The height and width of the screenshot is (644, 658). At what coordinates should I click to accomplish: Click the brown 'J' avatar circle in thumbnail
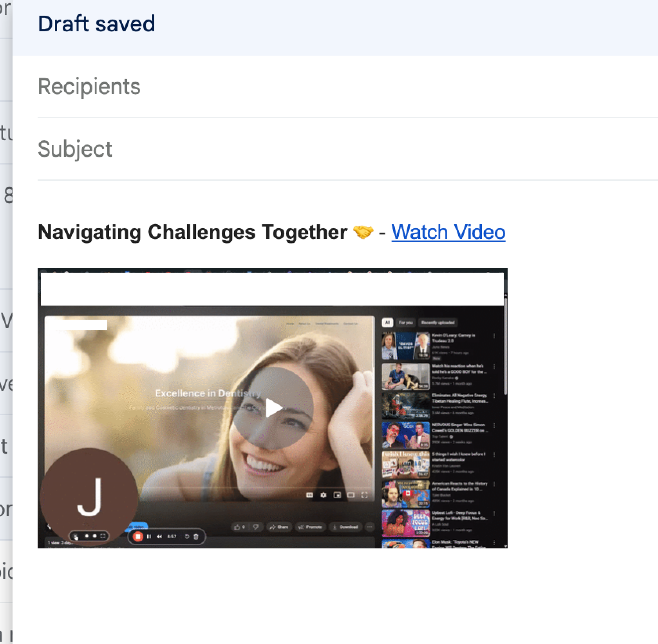click(x=89, y=497)
